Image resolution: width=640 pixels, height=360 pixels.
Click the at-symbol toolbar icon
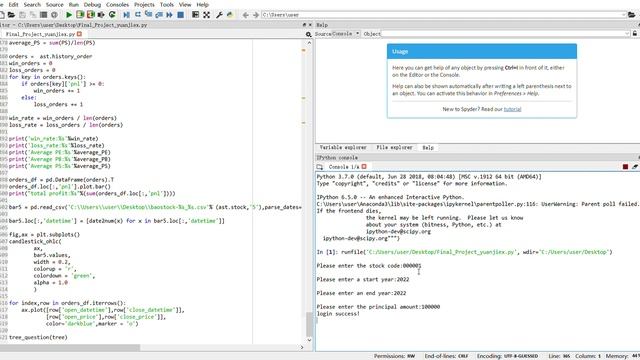[54, 15]
